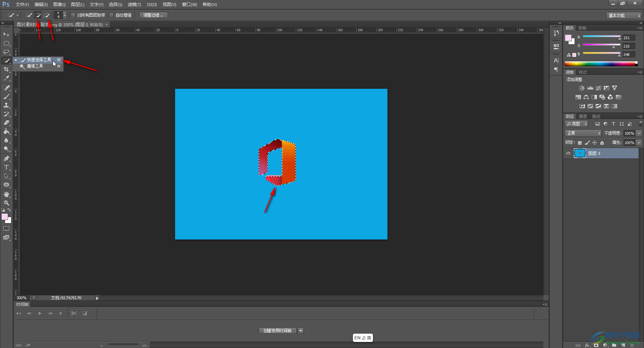Open the 基本功能 workspace dropdown
The image size is (644, 348).
click(x=624, y=15)
